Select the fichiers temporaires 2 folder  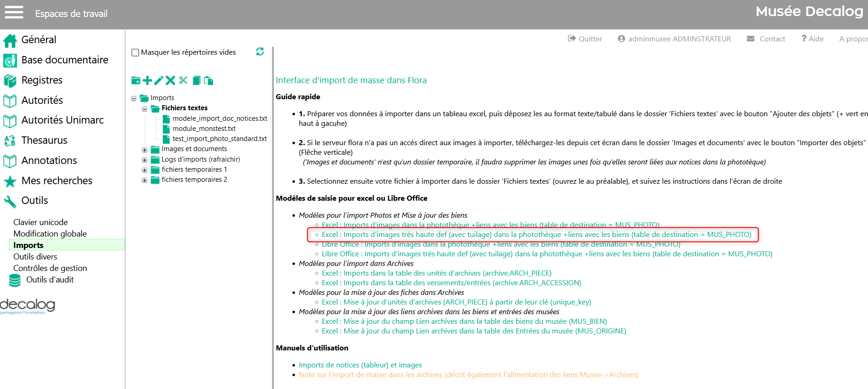[x=194, y=180]
